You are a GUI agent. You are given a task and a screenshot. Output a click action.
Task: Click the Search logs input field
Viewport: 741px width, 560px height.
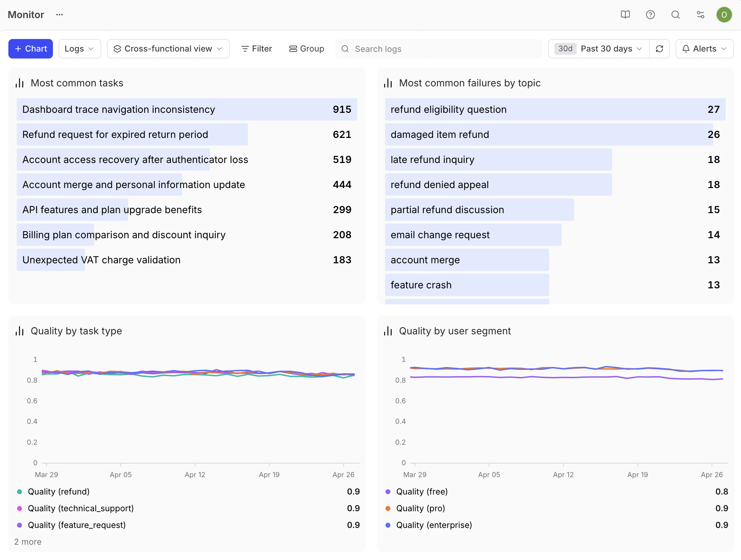tap(439, 49)
